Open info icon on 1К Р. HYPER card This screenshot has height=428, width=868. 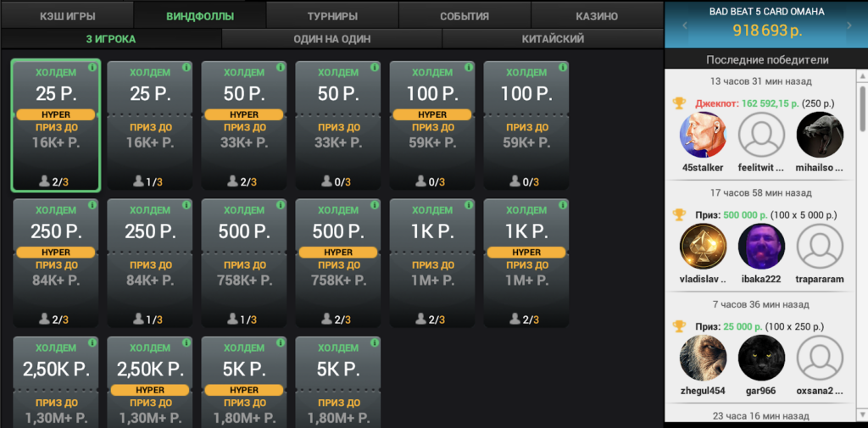coord(564,205)
